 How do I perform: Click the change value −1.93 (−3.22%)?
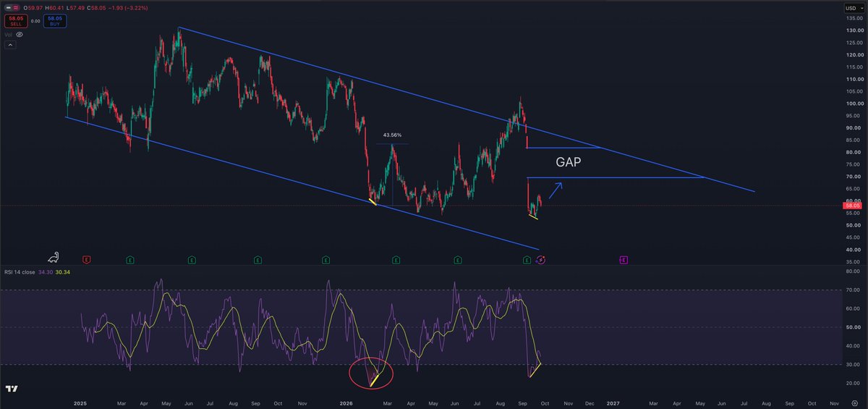(128, 8)
